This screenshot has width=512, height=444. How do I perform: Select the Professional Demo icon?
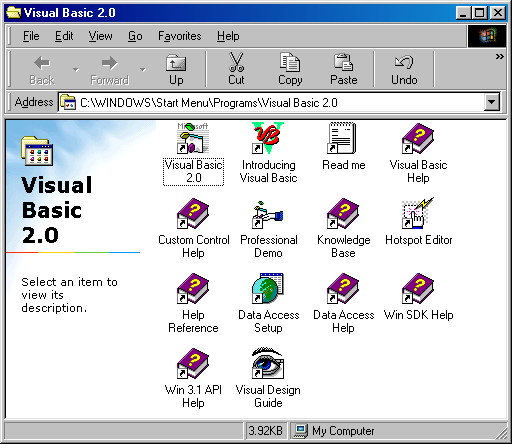(x=268, y=213)
